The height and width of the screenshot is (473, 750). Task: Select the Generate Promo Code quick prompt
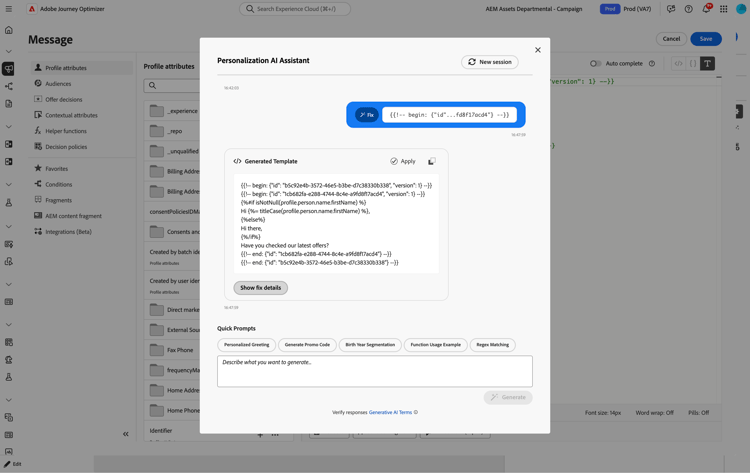(307, 345)
